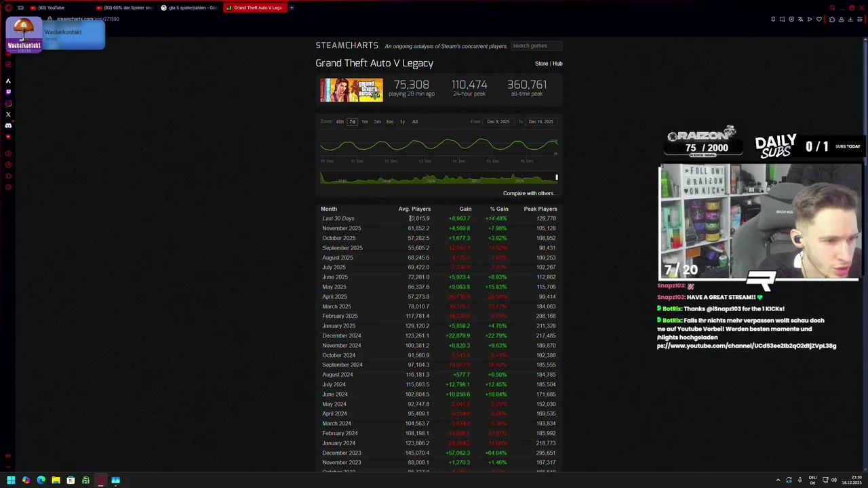
Task: Open File Explorer from taskbar
Action: pos(56,480)
